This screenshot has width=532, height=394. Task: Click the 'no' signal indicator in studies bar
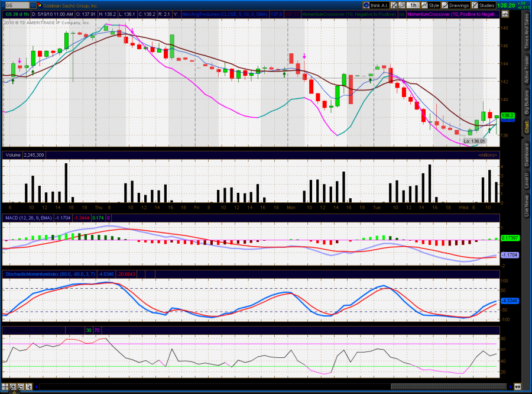[x=402, y=14]
